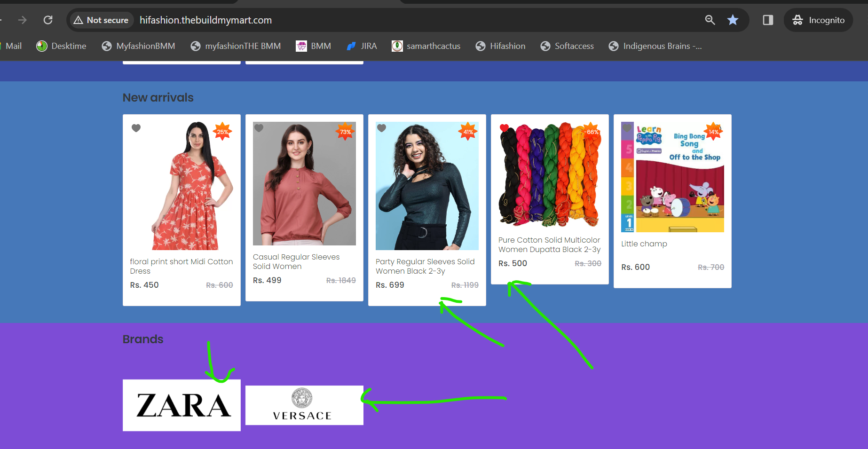868x449 pixels.
Task: Wishlist the floral print Midi Cotton Dress
Action: click(136, 128)
